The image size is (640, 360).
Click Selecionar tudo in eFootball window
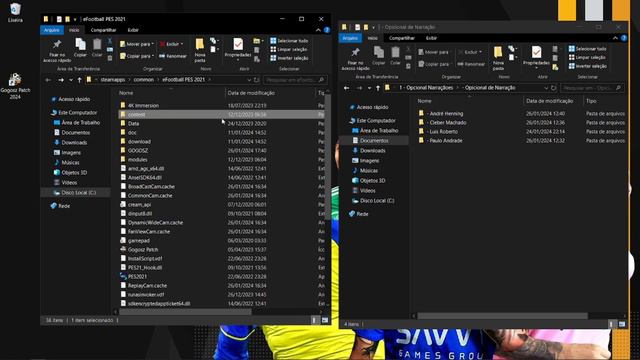289,41
